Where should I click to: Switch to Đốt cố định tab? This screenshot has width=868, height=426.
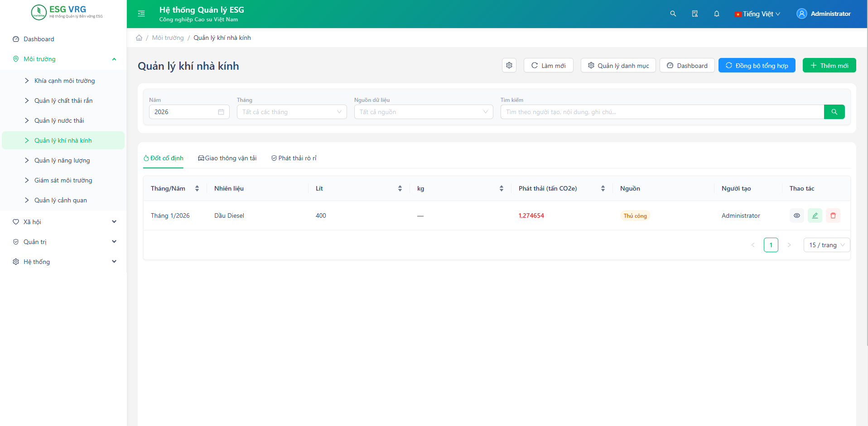click(x=164, y=158)
